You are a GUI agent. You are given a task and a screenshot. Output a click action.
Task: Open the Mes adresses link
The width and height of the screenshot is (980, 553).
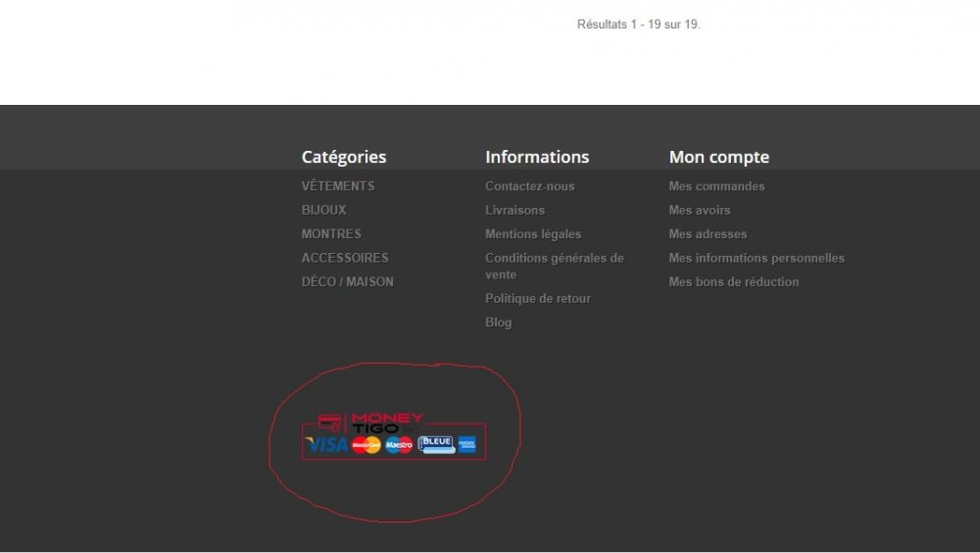click(709, 234)
